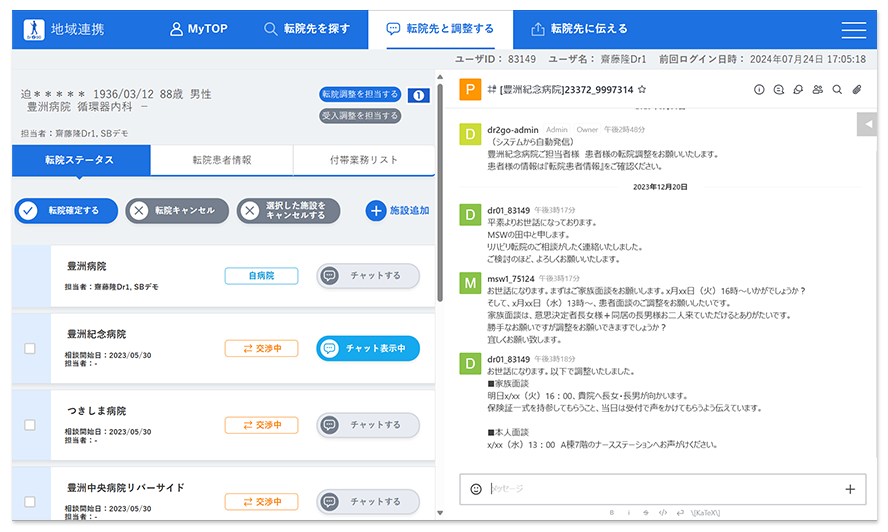Click 転院調整を担当する button
888x532 pixels.
[x=360, y=95]
